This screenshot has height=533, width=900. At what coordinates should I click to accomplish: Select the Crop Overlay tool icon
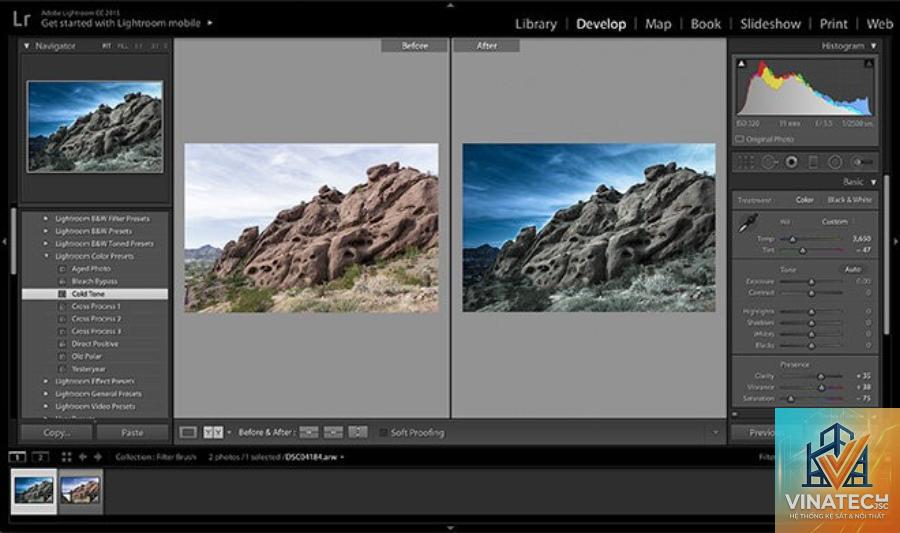coord(746,162)
